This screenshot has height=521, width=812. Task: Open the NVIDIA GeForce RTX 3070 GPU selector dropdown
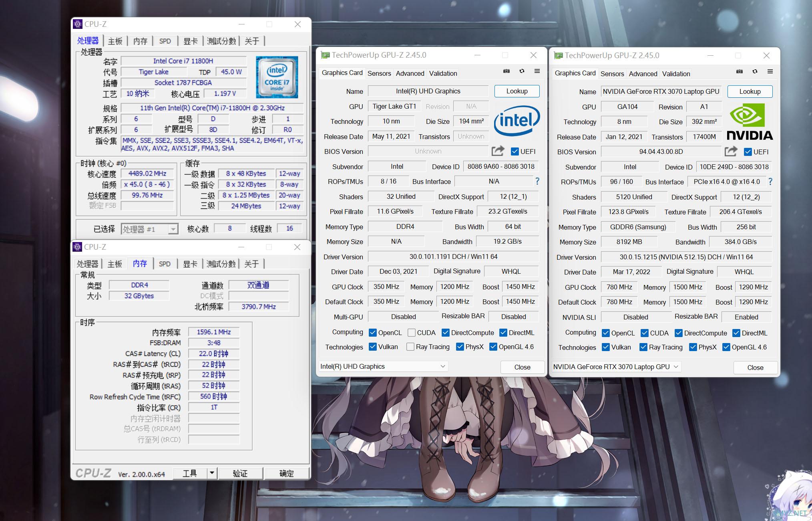616,367
